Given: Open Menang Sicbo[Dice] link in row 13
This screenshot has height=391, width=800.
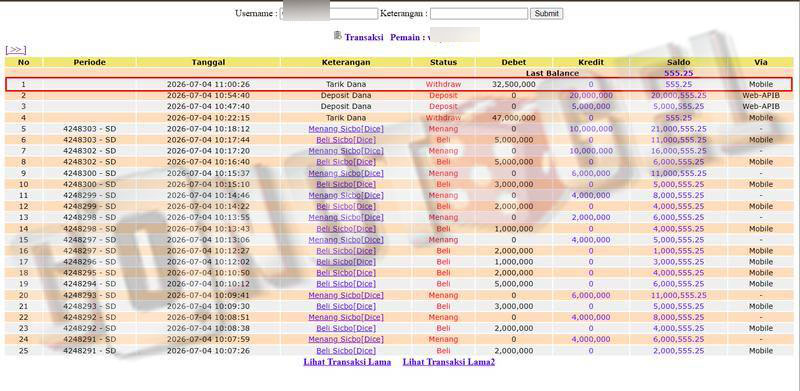Looking at the screenshot, I should pos(346,217).
